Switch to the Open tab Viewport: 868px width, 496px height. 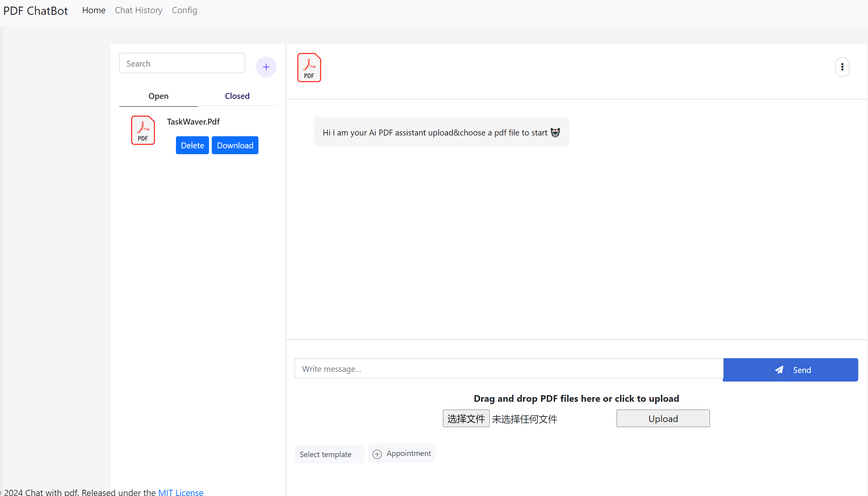pos(158,96)
